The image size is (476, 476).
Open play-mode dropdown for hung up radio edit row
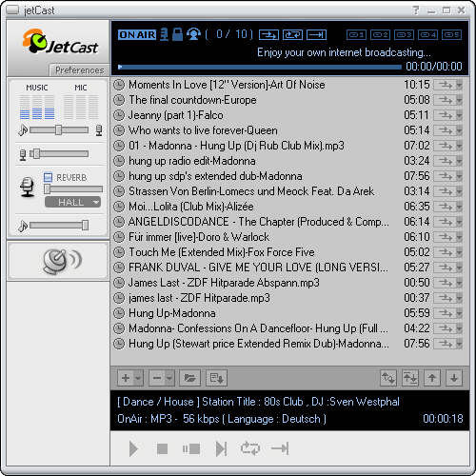(x=459, y=161)
